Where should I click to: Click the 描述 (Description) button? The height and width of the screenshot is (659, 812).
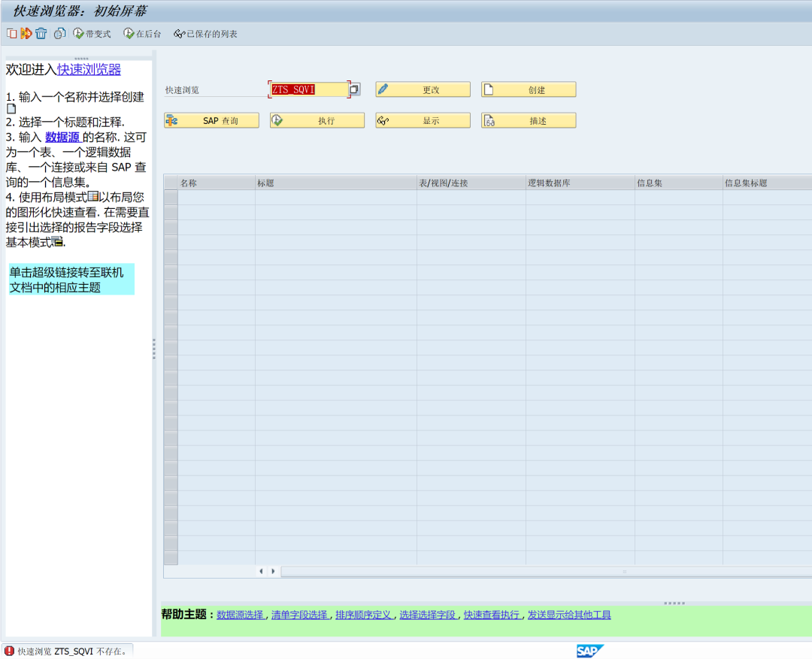(x=529, y=121)
